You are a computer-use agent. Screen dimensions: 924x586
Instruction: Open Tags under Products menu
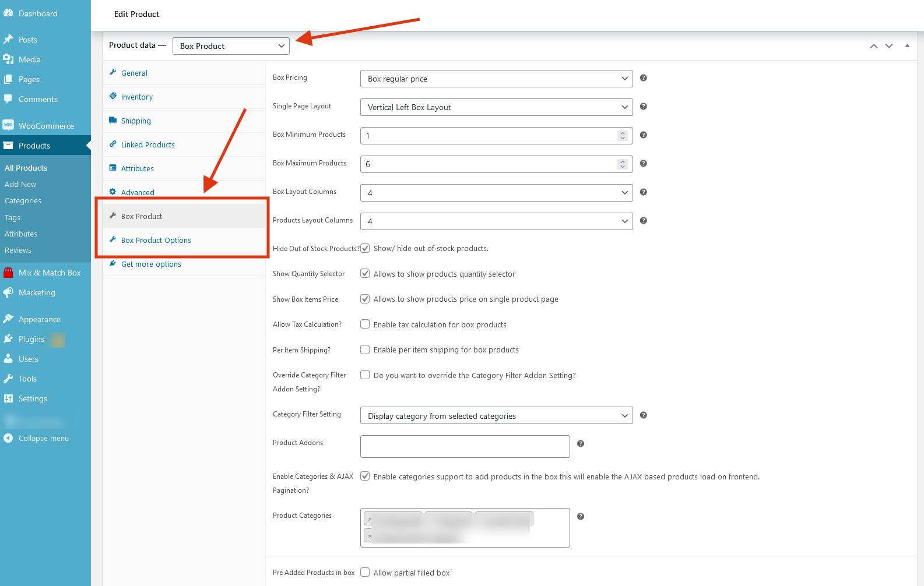point(13,217)
